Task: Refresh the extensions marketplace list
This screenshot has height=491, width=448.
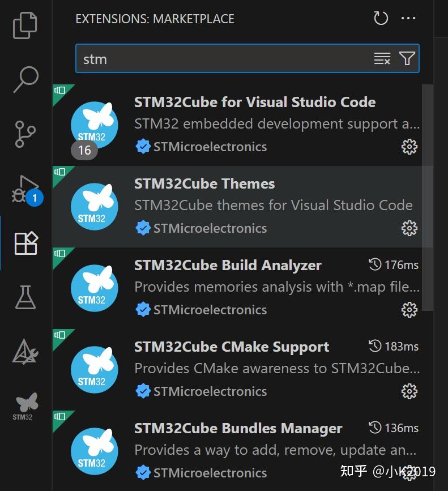Action: [x=380, y=18]
